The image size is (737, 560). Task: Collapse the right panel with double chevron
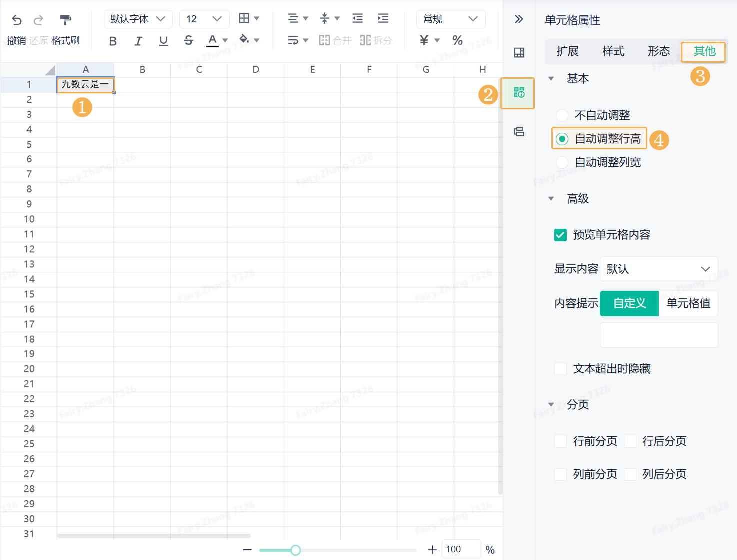pos(519,19)
